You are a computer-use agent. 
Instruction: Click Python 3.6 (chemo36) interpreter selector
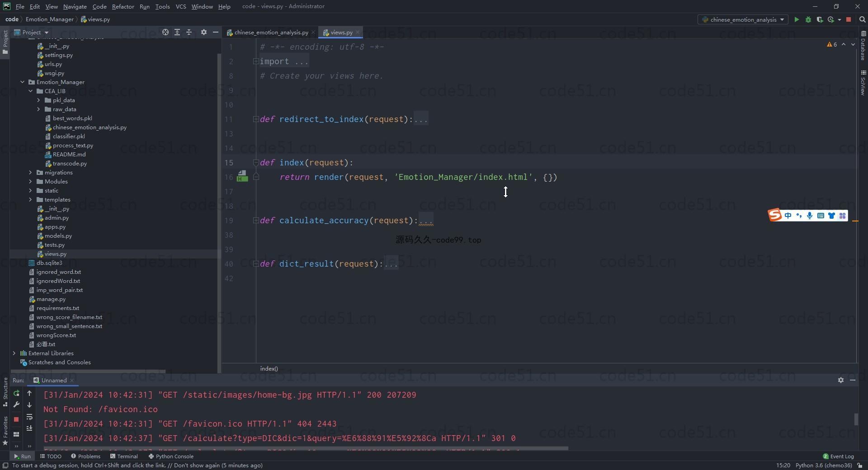pos(824,465)
